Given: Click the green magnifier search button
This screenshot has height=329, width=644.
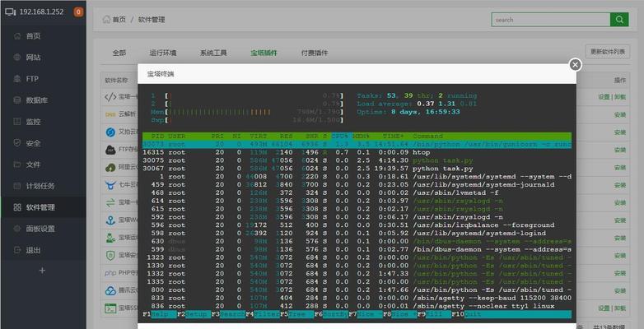Looking at the screenshot, I should 619,20.
